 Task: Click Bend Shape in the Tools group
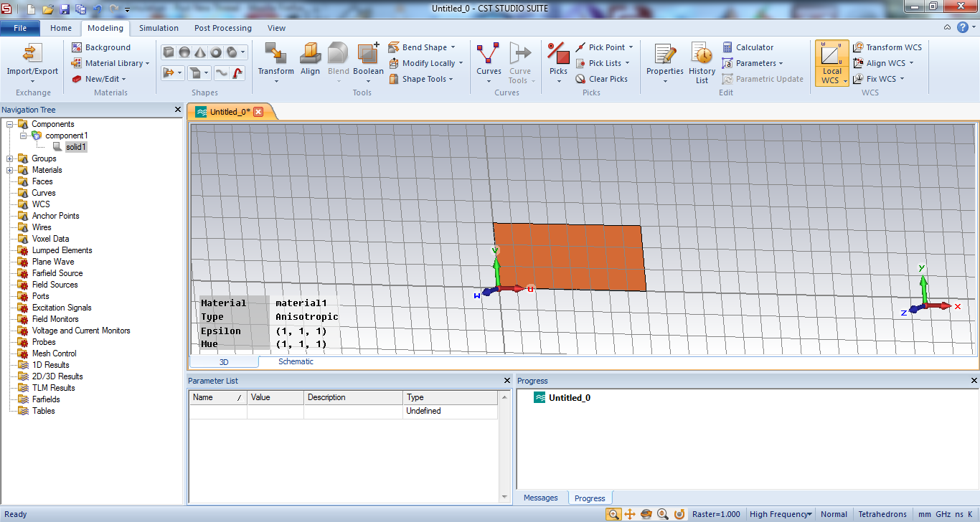(x=422, y=47)
